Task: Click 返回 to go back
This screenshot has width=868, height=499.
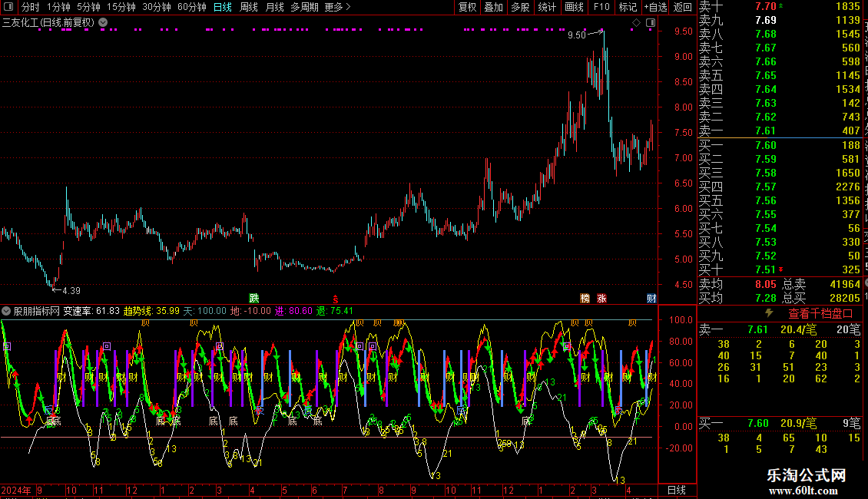Action: 683,7
